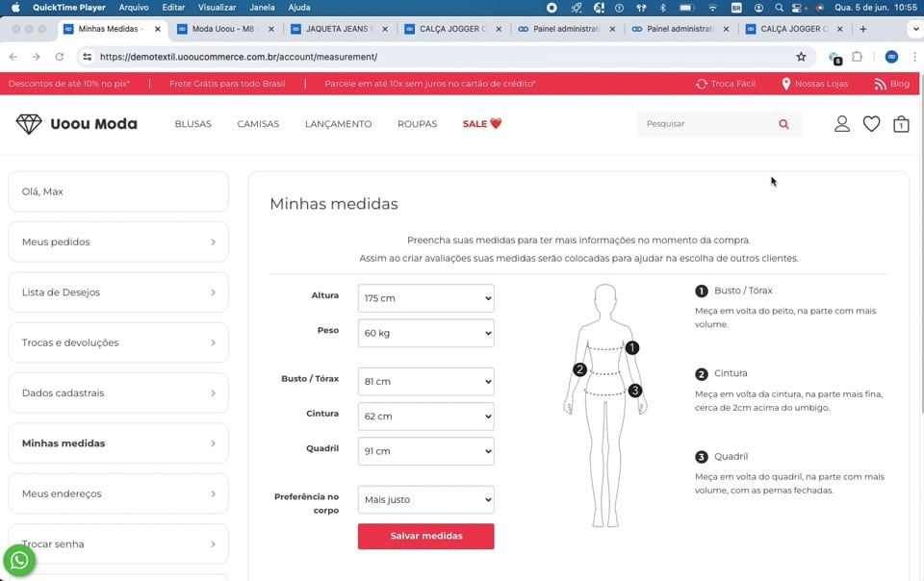Open the Visualizar menu

click(x=218, y=7)
